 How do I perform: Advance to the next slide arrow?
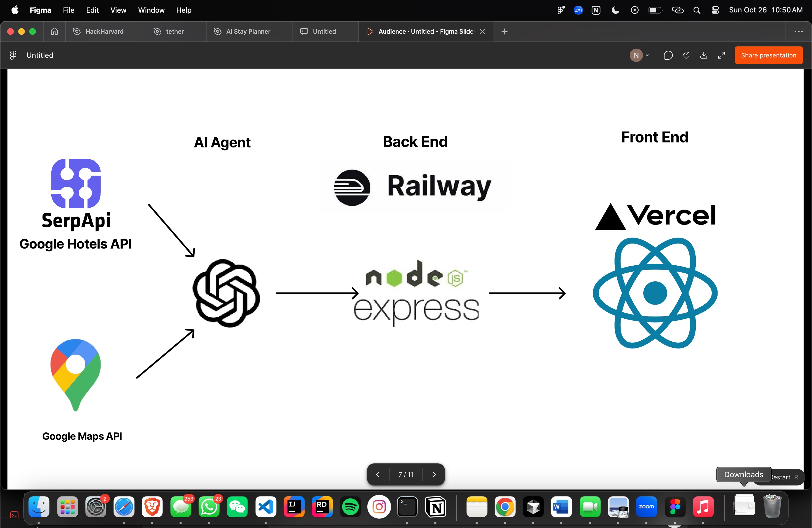(x=434, y=474)
